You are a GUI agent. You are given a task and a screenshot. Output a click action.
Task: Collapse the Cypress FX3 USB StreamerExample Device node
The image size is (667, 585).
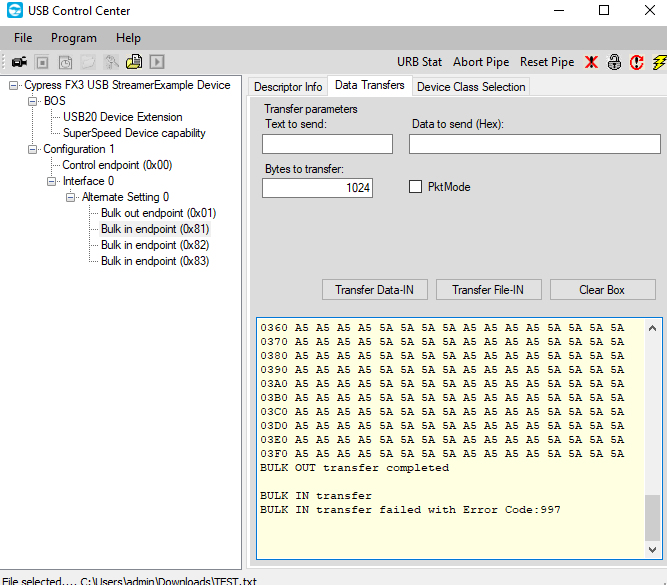click(x=14, y=86)
